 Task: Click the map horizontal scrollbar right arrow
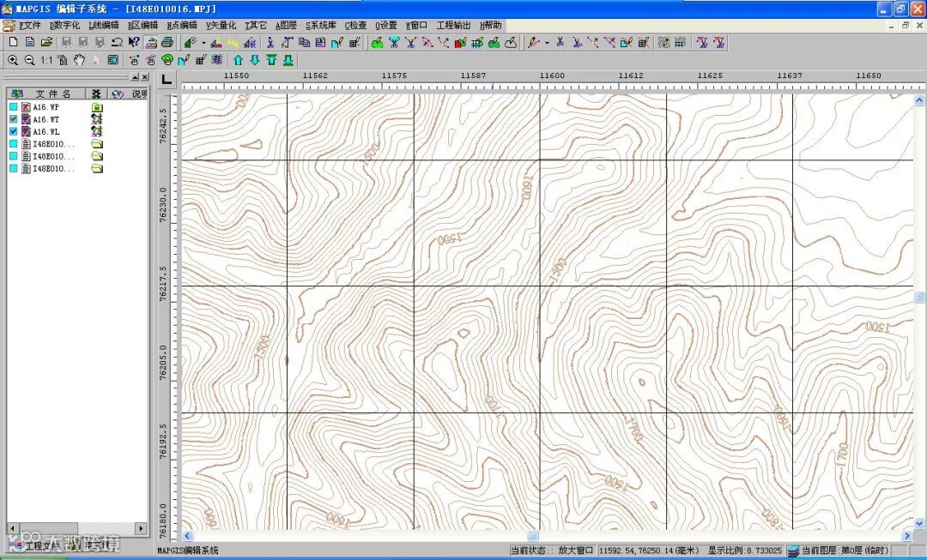point(907,536)
